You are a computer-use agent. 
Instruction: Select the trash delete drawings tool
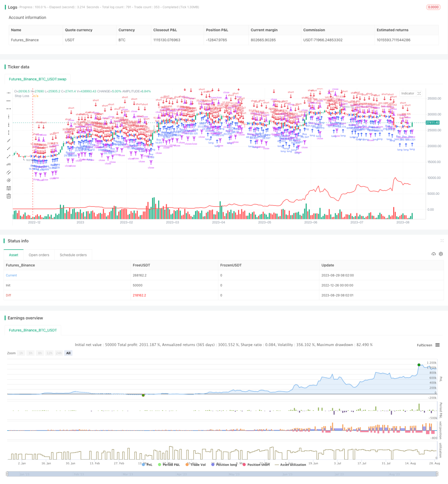(x=9, y=196)
